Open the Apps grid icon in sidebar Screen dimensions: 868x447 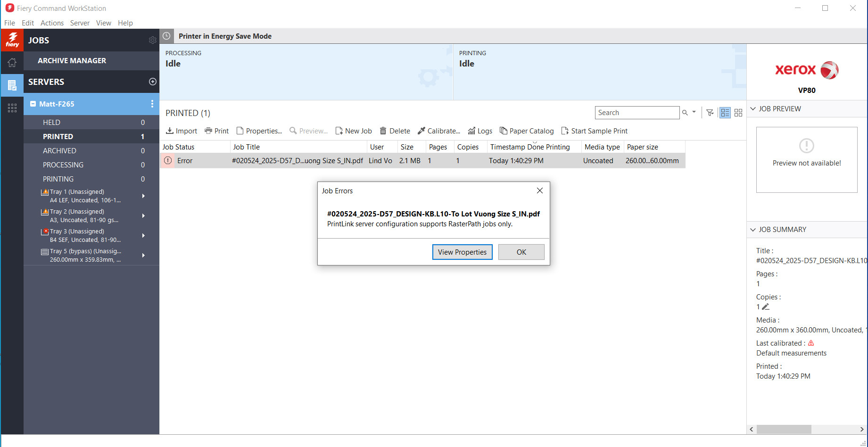coord(12,108)
